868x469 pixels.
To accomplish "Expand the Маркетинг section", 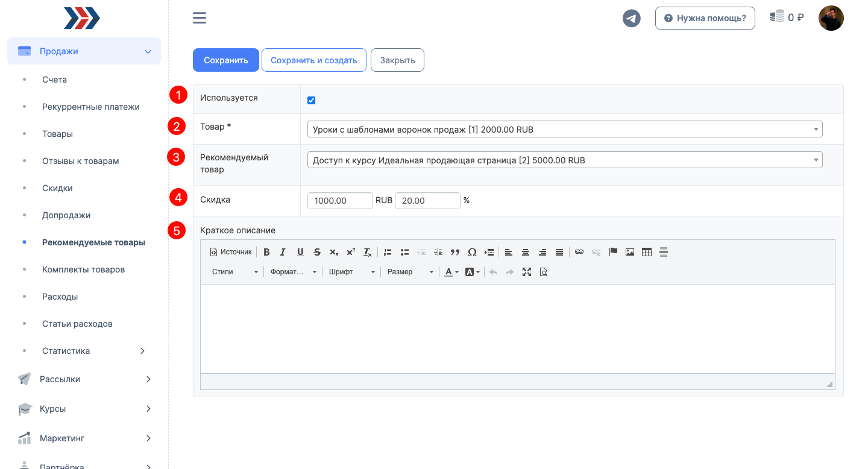I will [84, 438].
